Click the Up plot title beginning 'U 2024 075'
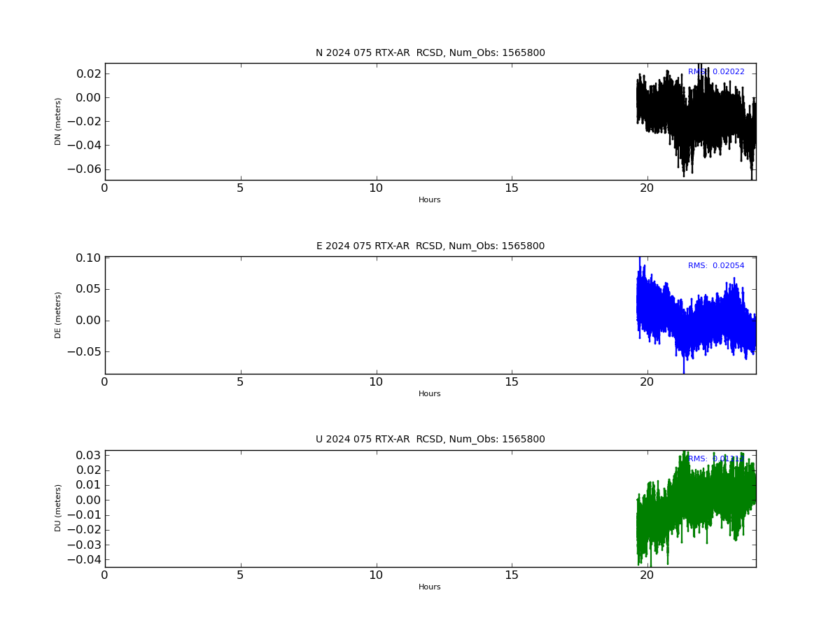This screenshot has height=630, width=840. 430,439
